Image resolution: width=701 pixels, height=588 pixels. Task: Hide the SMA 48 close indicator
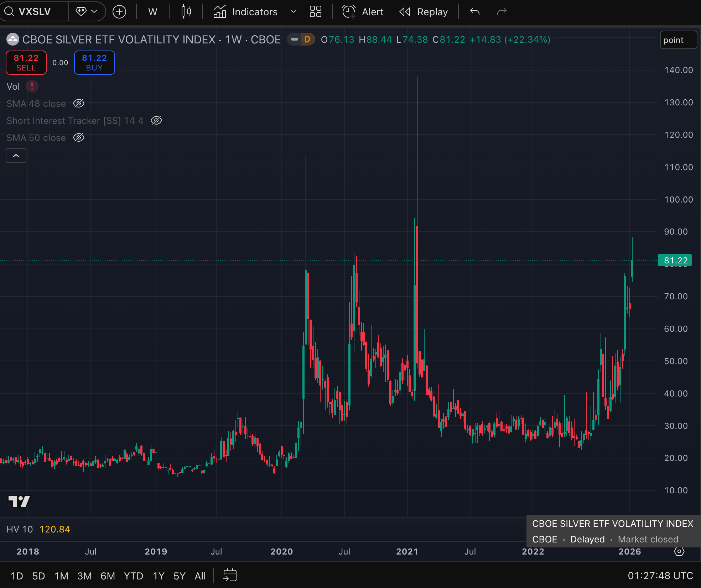point(78,103)
